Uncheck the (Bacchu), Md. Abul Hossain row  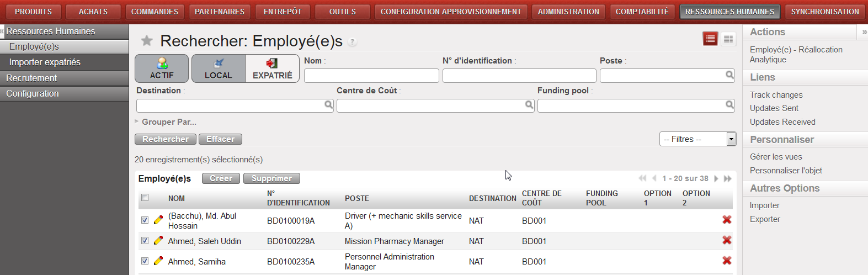(145, 220)
